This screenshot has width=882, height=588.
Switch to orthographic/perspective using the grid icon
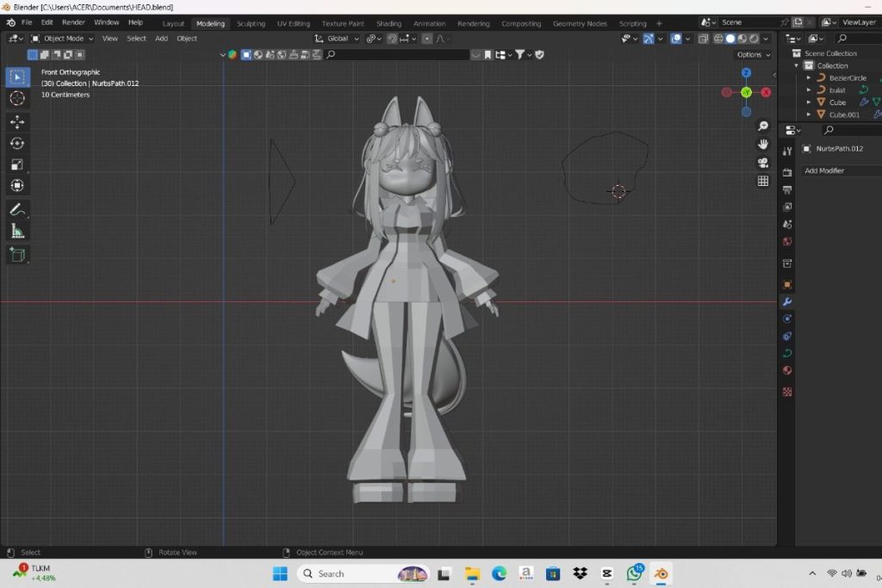pyautogui.click(x=763, y=181)
